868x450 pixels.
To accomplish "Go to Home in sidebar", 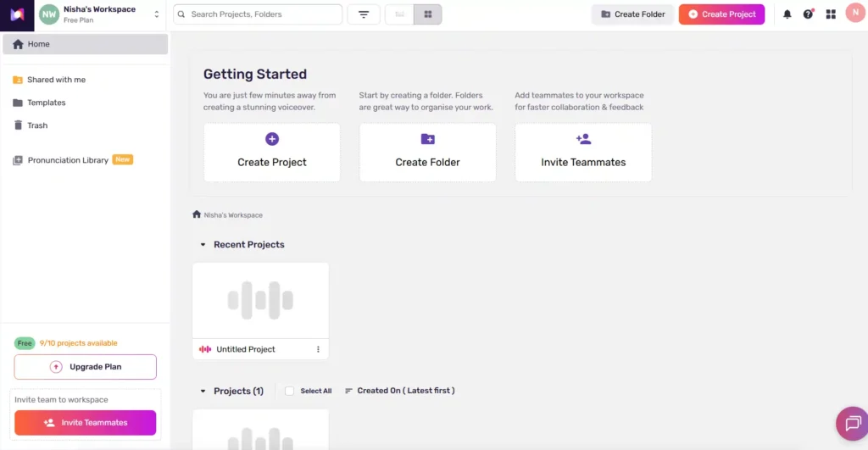I will click(x=86, y=44).
